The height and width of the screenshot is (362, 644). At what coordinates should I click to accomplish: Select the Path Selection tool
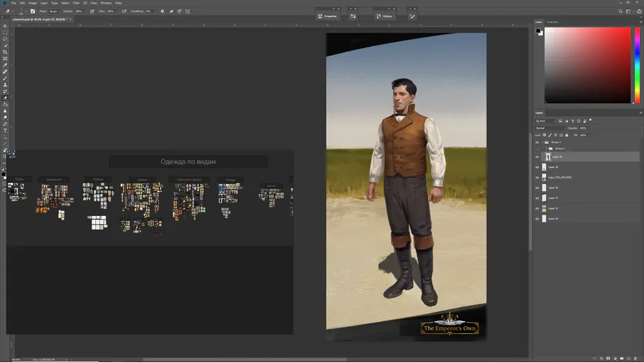tap(5, 137)
